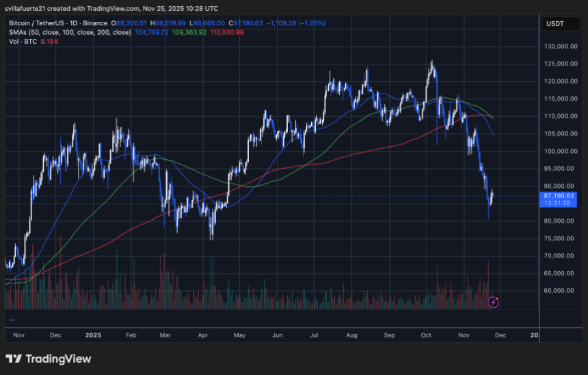The height and width of the screenshot is (375, 588).
Task: Click the TradingView logo
Action: pyautogui.click(x=48, y=359)
